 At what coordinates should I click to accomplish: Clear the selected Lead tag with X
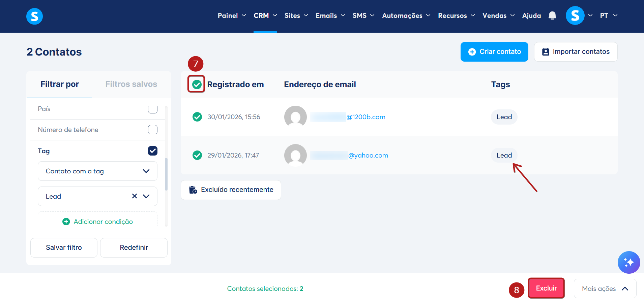(x=135, y=196)
